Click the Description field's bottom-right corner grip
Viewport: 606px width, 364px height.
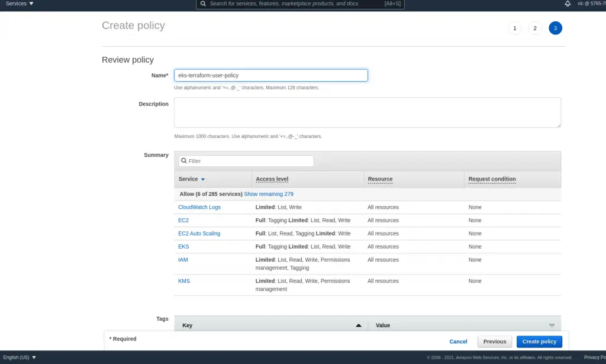coord(559,125)
